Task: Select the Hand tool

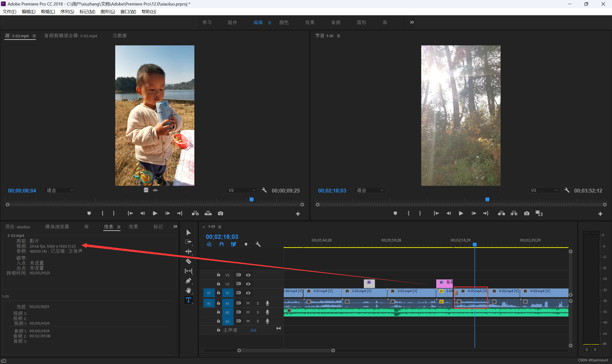Action: (188, 290)
